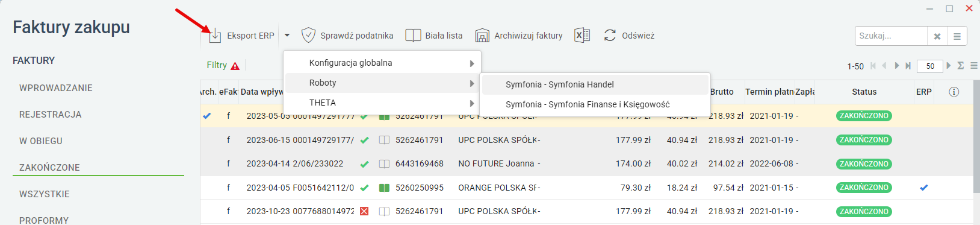The image size is (980, 225).
Task: Focus the Szukaj search field
Action: click(891, 36)
